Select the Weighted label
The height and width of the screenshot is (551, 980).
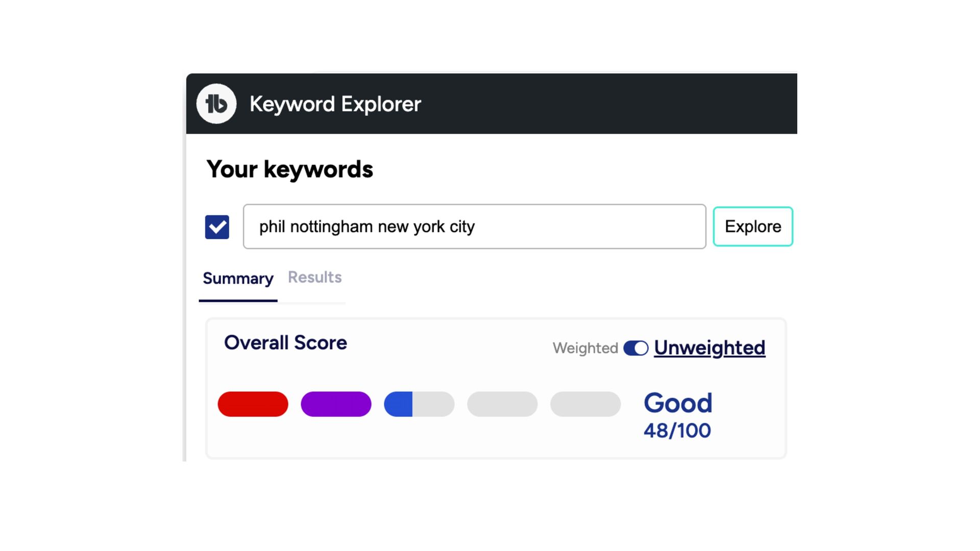pos(585,348)
